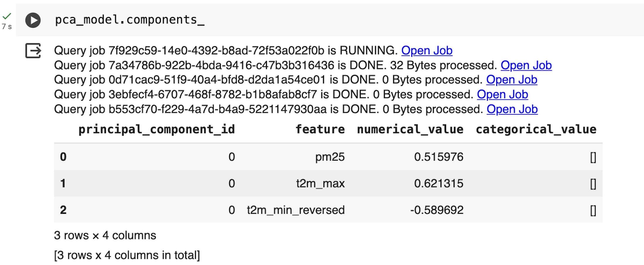Click '[3 rows x 4 columns in total]' text
The height and width of the screenshot is (265, 644).
[x=127, y=255]
